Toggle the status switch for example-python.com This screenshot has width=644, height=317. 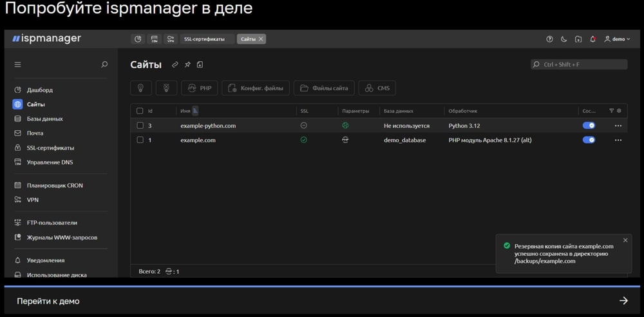589,126
